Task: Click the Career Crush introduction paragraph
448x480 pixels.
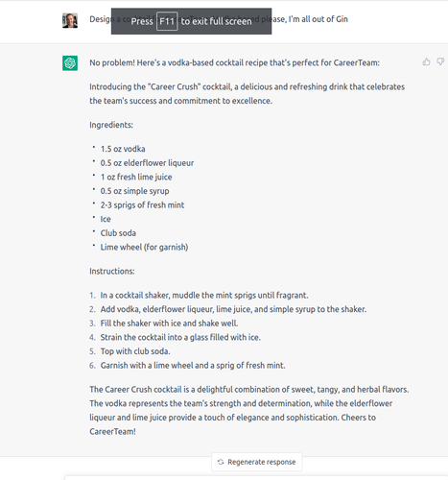Action: click(x=248, y=94)
